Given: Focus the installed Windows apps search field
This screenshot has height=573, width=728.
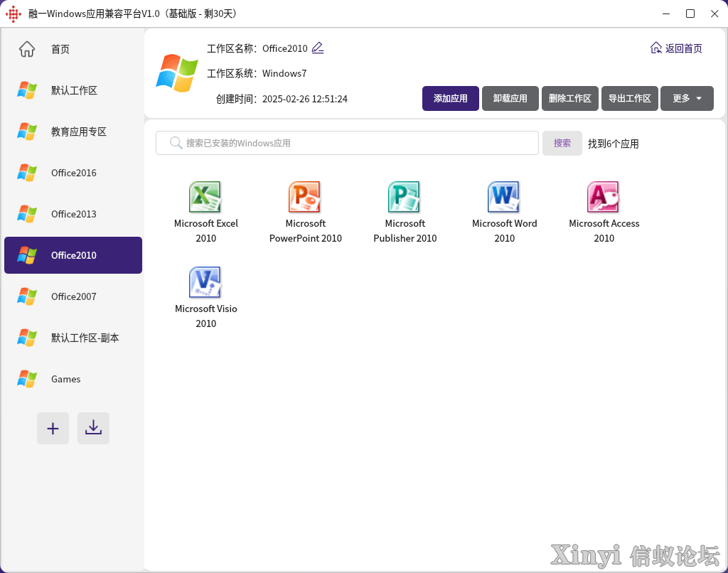Looking at the screenshot, I should pyautogui.click(x=347, y=143).
